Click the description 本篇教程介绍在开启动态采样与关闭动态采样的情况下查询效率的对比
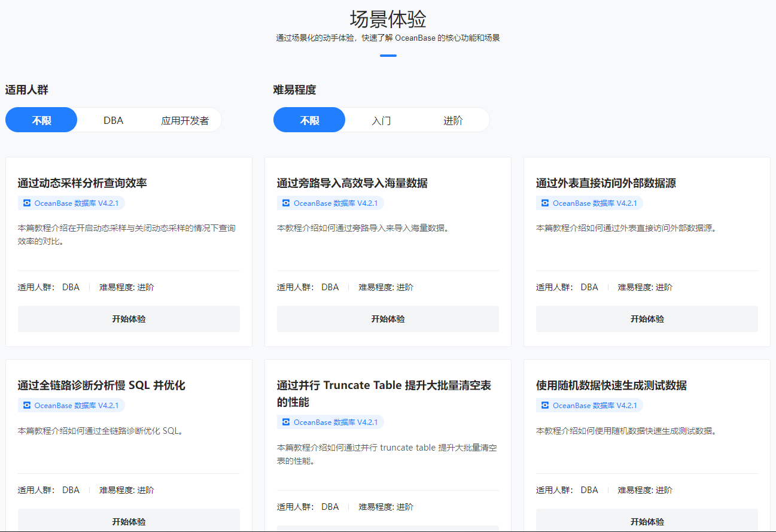Viewport: 776px width, 532px height. tap(127, 235)
